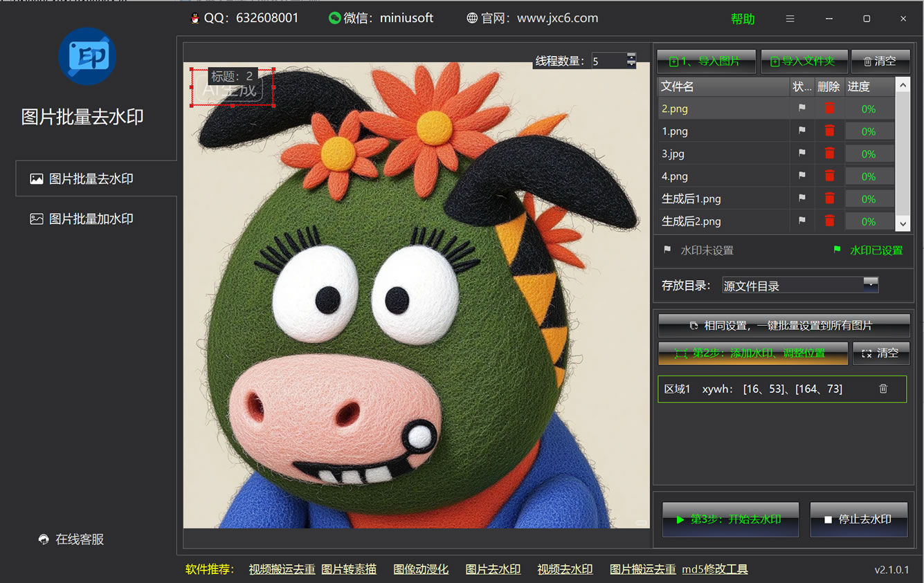The width and height of the screenshot is (924, 583).
Task: Delete 2.png using its red trash icon
Action: (x=829, y=108)
